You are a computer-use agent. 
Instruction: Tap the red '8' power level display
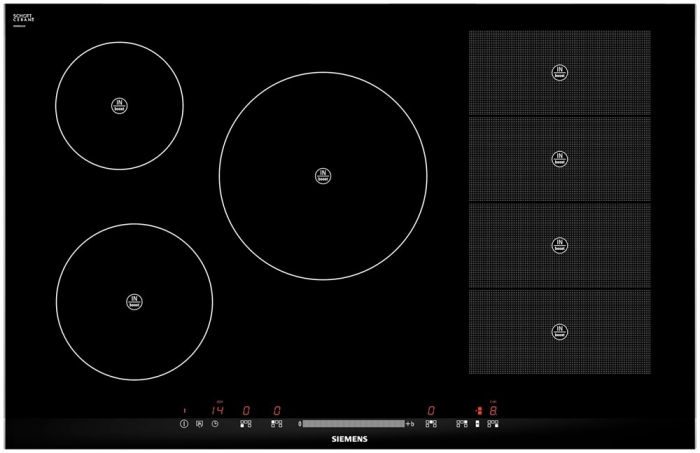coord(493,410)
